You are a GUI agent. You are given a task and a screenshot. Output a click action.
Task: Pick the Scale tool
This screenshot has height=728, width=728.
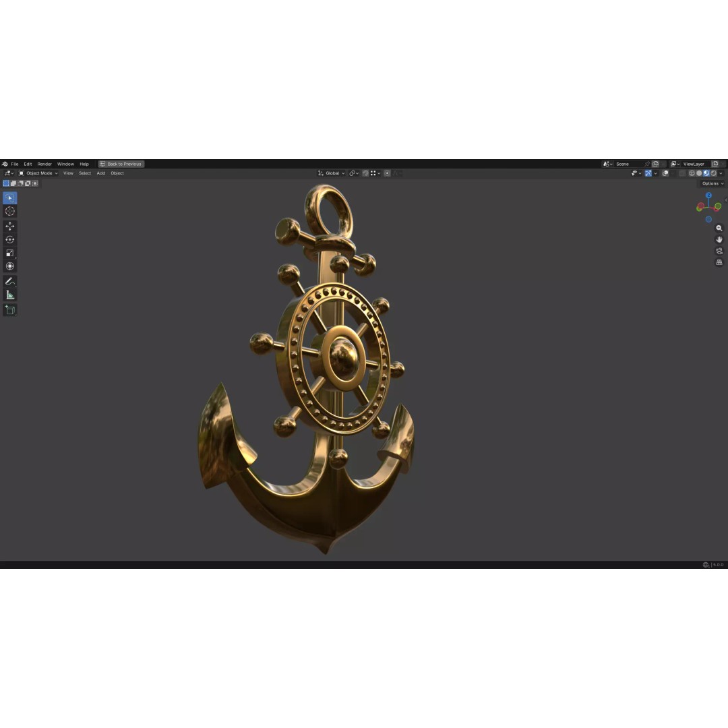coord(9,253)
